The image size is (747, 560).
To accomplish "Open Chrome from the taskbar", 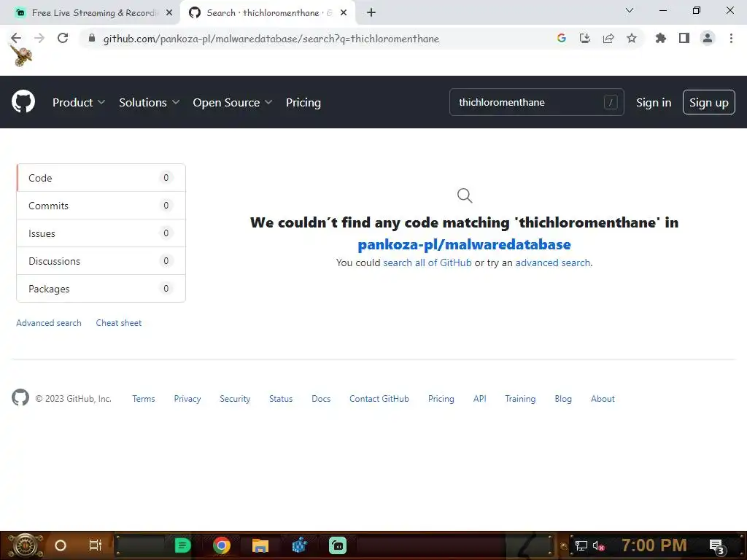I will click(222, 545).
